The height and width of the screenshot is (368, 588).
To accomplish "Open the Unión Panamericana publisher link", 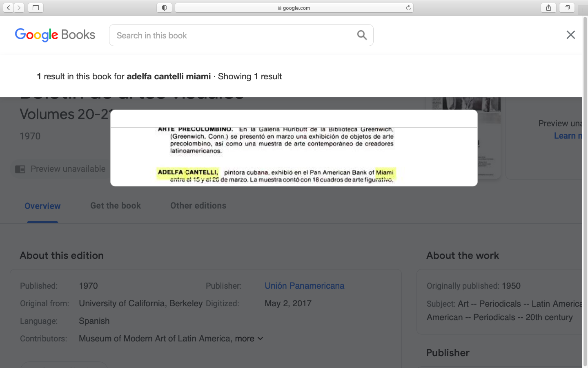I will click(x=304, y=286).
